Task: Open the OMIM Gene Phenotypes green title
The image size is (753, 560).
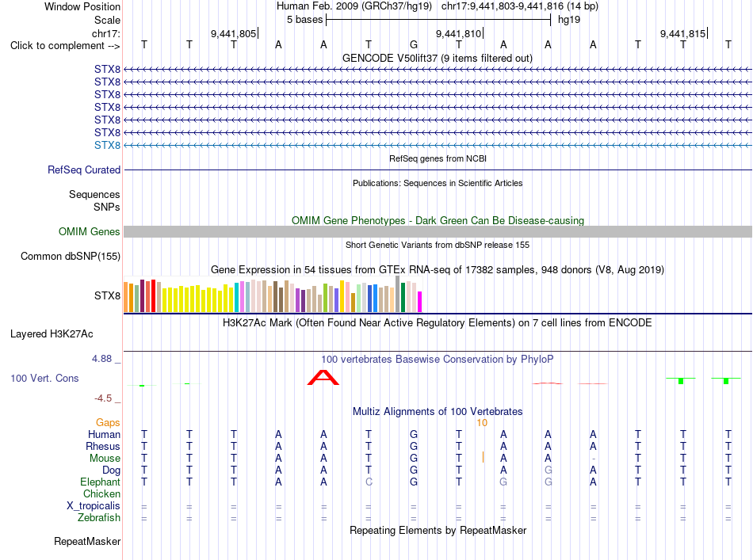Action: (x=438, y=220)
